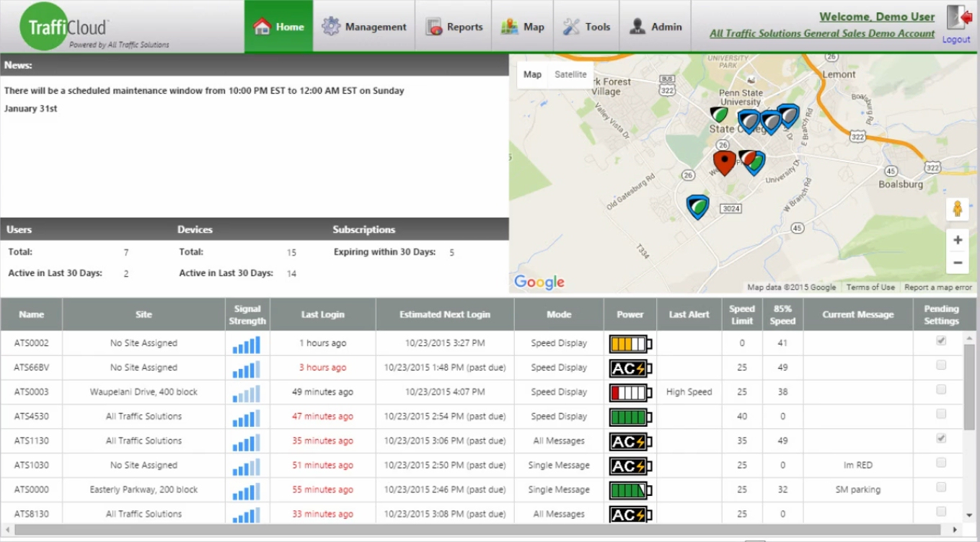The image size is (980, 542).
Task: Check Pending Settings box for ATS0003
Action: tap(941, 390)
